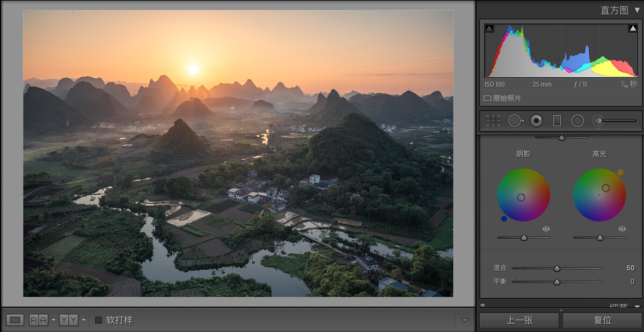The width and height of the screenshot is (644, 332).
Task: Open the toolbar content dropdown triangle
Action: (x=465, y=320)
